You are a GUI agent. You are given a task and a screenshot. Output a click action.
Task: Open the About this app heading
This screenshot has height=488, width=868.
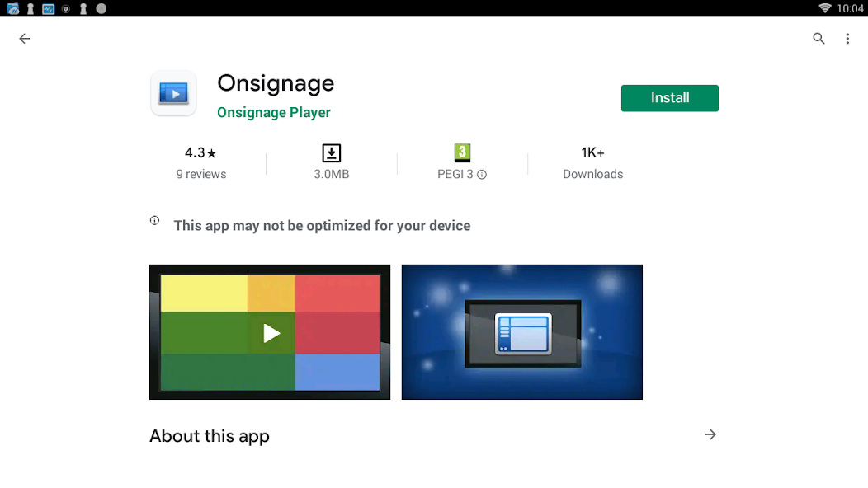(x=210, y=436)
